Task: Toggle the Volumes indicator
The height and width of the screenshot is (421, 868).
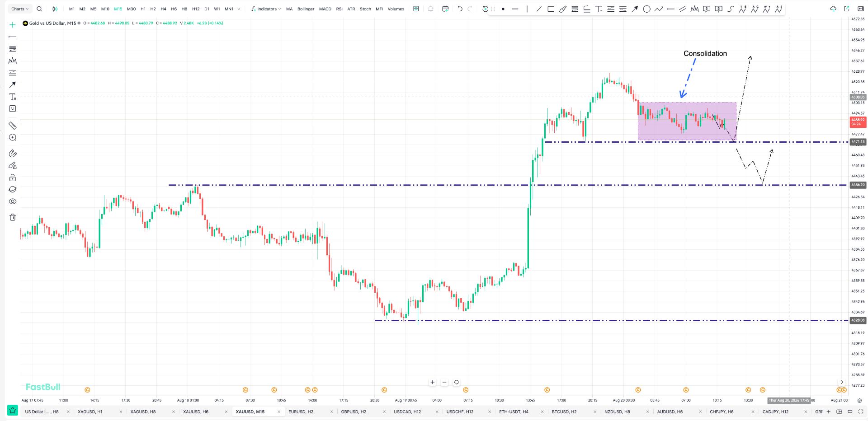Action: click(396, 9)
